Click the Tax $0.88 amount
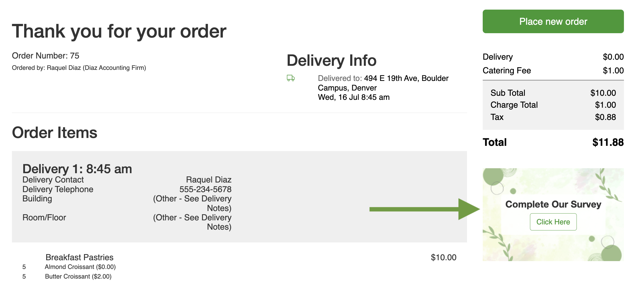The width and height of the screenshot is (644, 287). (605, 117)
